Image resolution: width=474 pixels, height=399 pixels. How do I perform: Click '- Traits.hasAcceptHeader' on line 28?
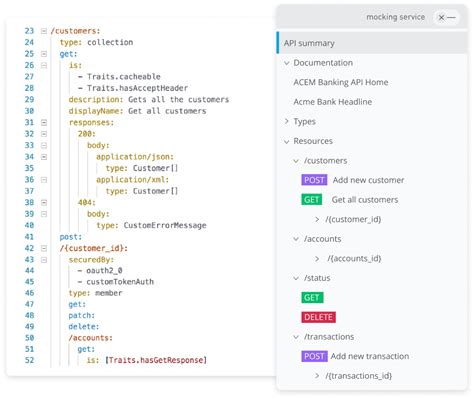tap(133, 88)
